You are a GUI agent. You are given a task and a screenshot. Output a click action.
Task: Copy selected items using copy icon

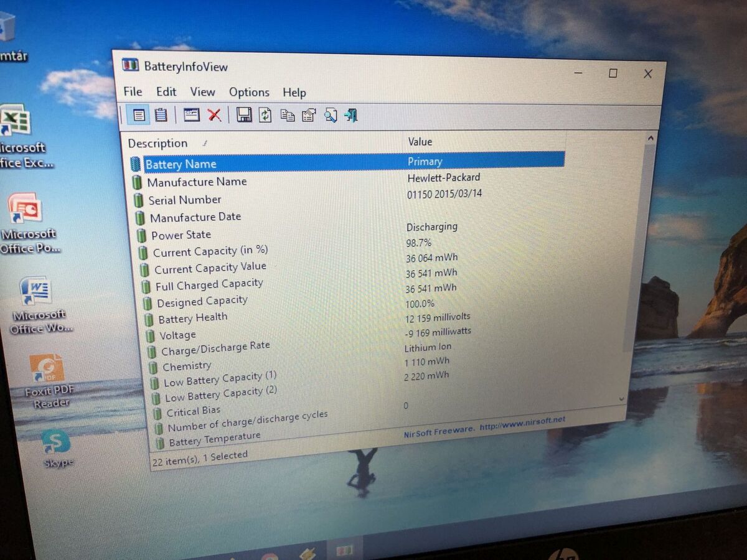click(287, 115)
